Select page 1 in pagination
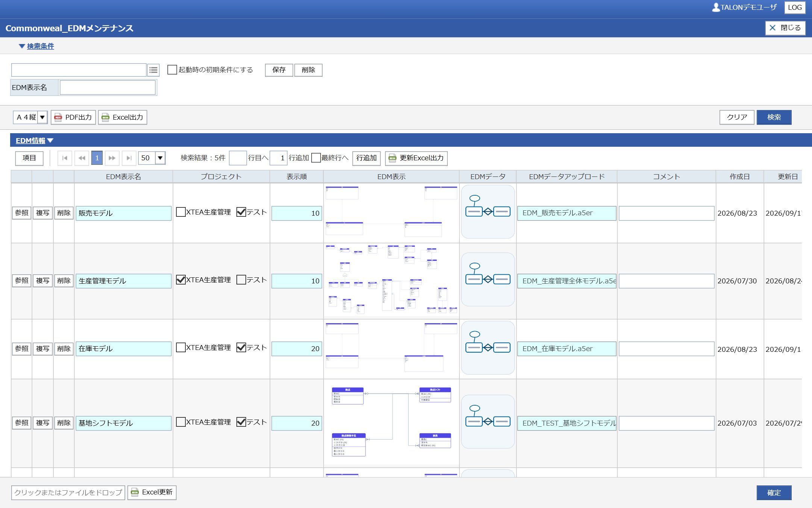 tap(97, 158)
